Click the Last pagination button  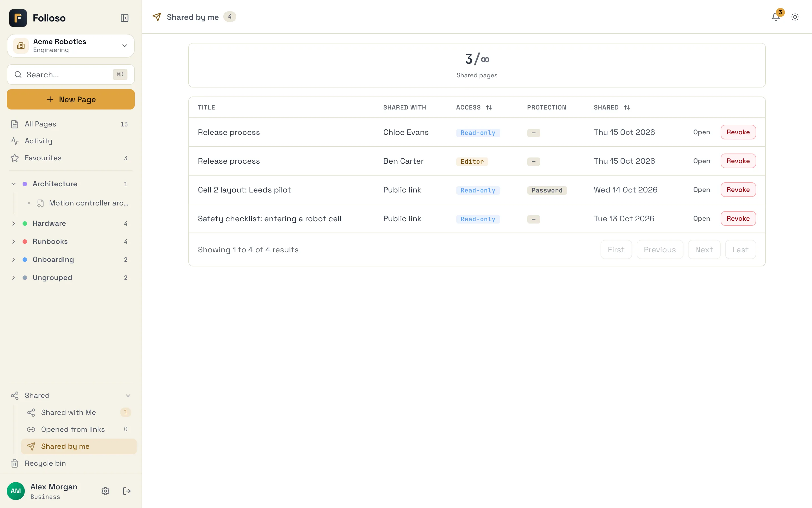(740, 250)
